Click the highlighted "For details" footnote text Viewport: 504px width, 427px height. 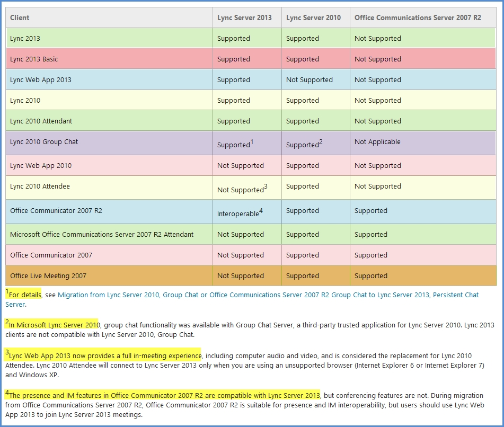click(23, 293)
